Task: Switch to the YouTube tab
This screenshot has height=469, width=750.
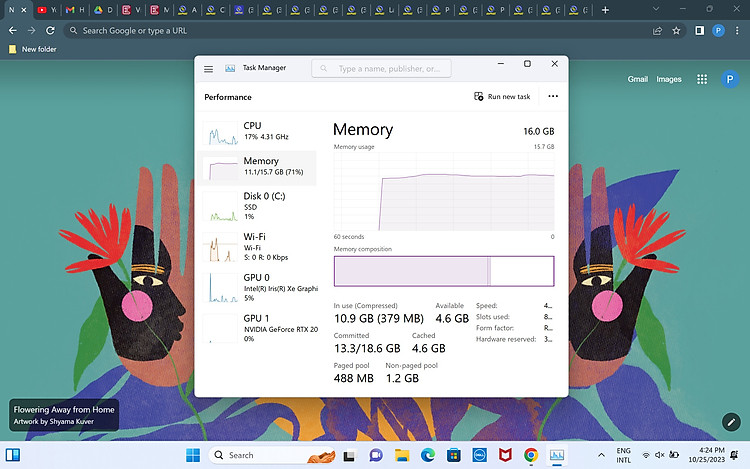Action: coord(47,10)
